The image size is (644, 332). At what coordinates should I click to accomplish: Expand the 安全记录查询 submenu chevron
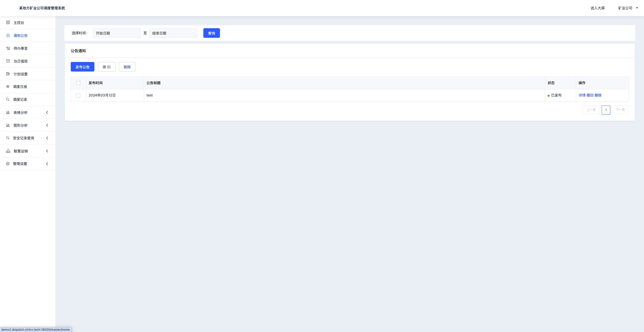pyautogui.click(x=47, y=138)
